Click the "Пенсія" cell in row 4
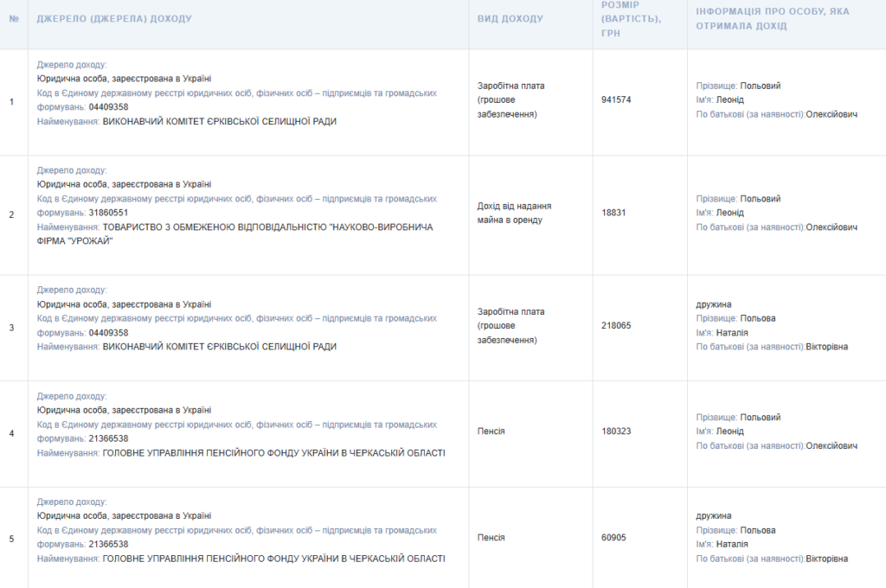 pyautogui.click(x=491, y=431)
